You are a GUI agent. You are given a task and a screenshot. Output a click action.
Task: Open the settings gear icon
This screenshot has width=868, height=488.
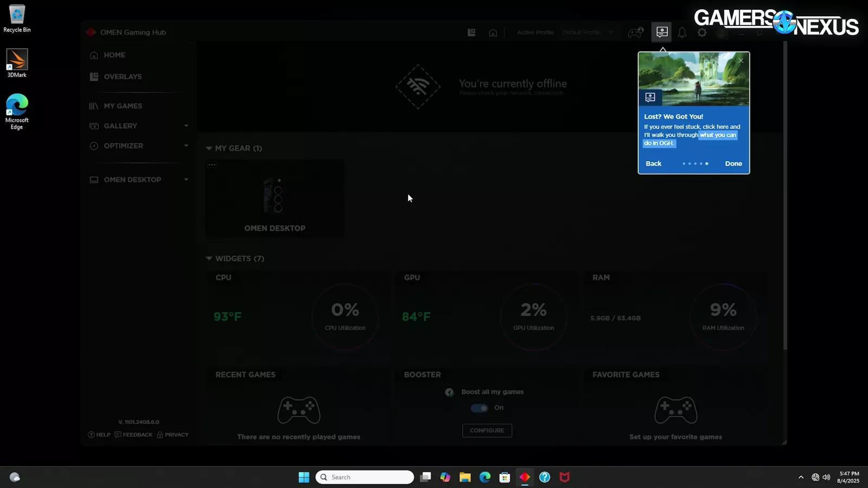click(x=702, y=33)
